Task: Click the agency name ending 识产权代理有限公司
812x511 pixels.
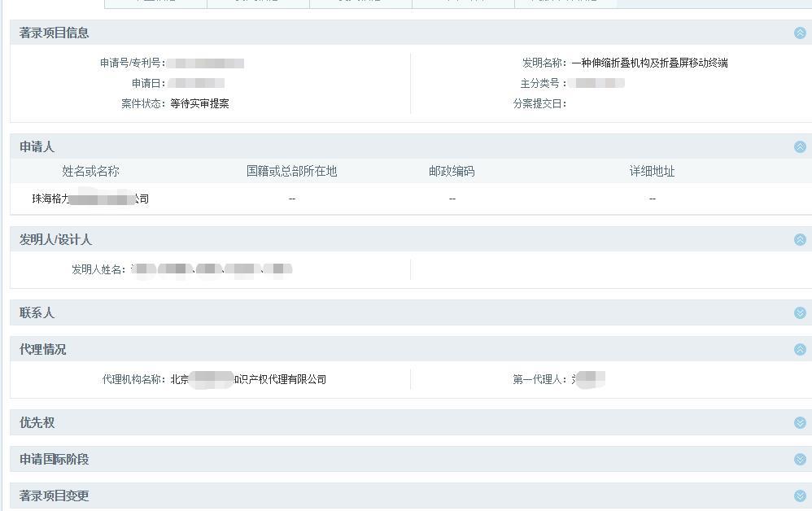Action: click(248, 379)
